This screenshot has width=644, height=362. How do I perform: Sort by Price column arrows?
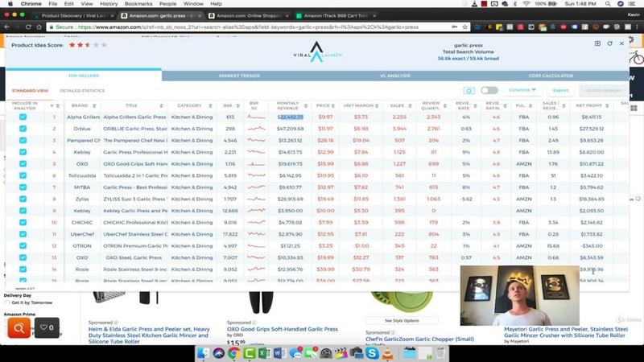333,106
